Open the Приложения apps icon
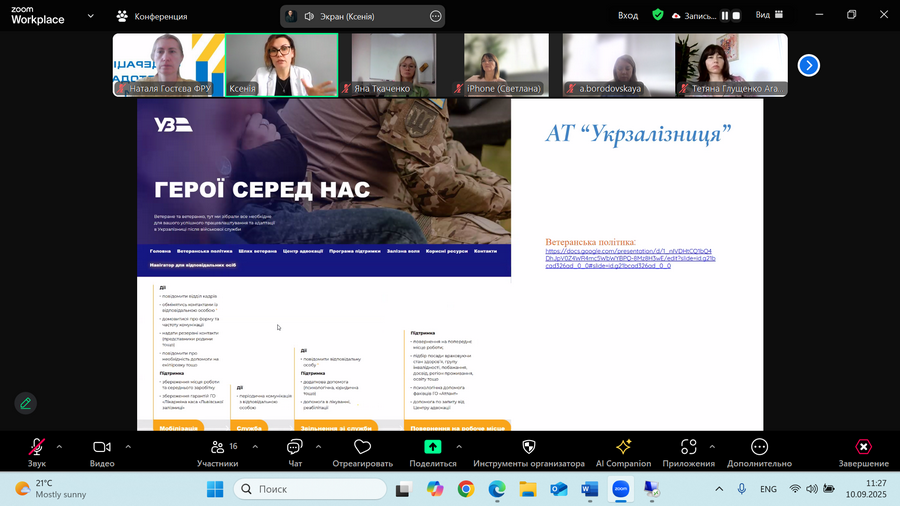The height and width of the screenshot is (506, 900). tap(688, 447)
